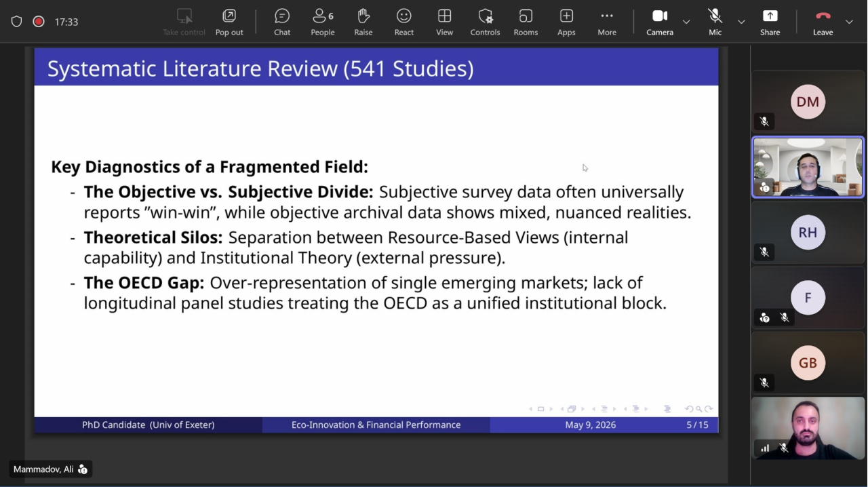868x487 pixels.
Task: Click the red recording indicator
Action: pos(39,22)
